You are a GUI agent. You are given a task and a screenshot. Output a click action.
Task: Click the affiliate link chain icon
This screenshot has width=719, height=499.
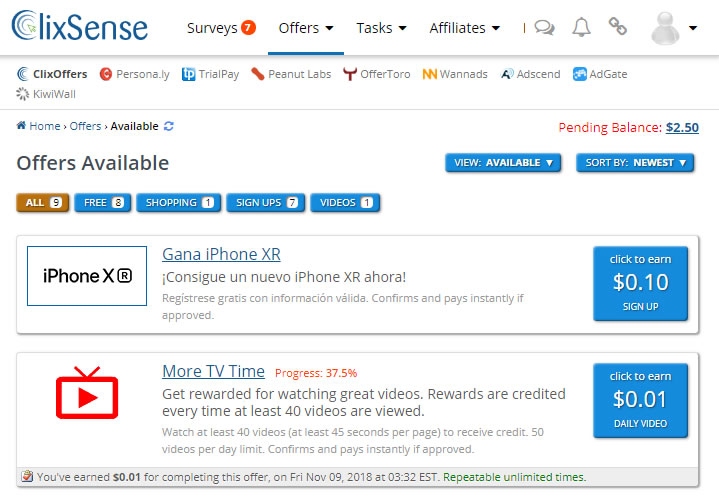(x=617, y=27)
